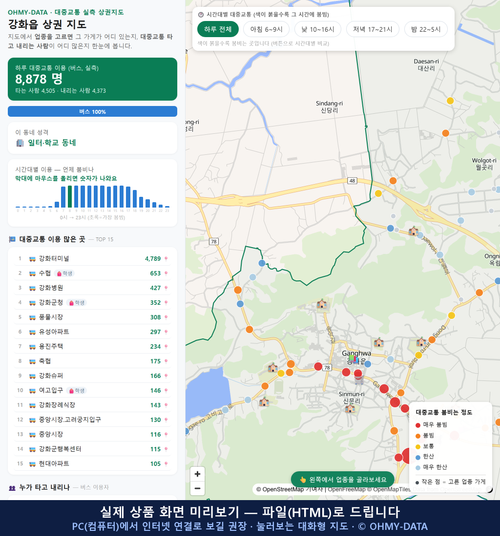
Task: Zoom out with the map minus button
Action: (x=197, y=488)
